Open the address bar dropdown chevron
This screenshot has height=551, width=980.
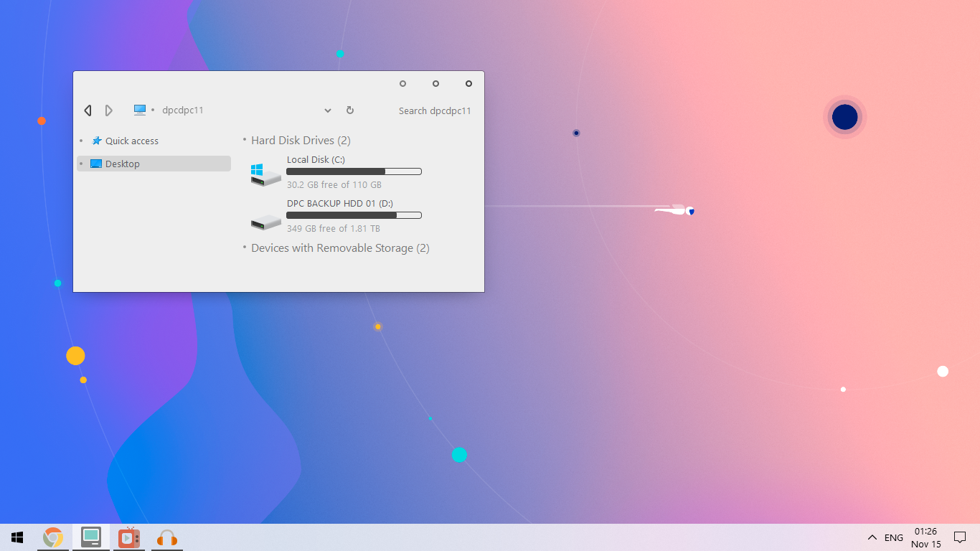(x=328, y=110)
